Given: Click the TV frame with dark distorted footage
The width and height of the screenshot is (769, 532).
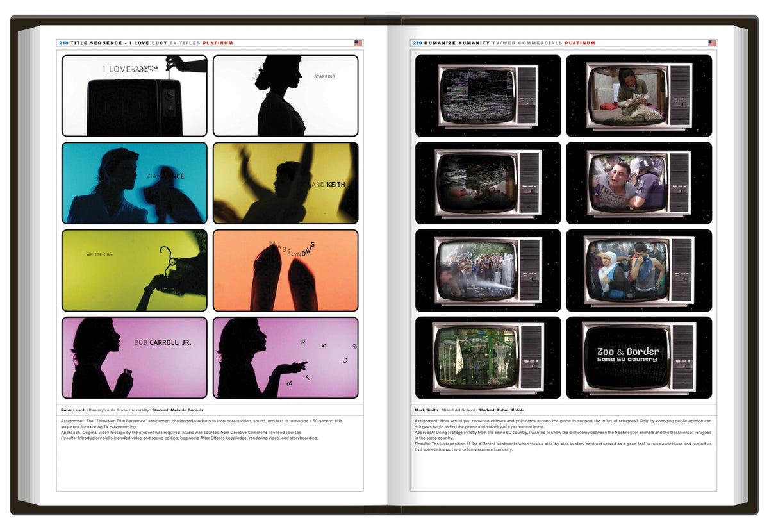Looking at the screenshot, I should pyautogui.click(x=488, y=183).
